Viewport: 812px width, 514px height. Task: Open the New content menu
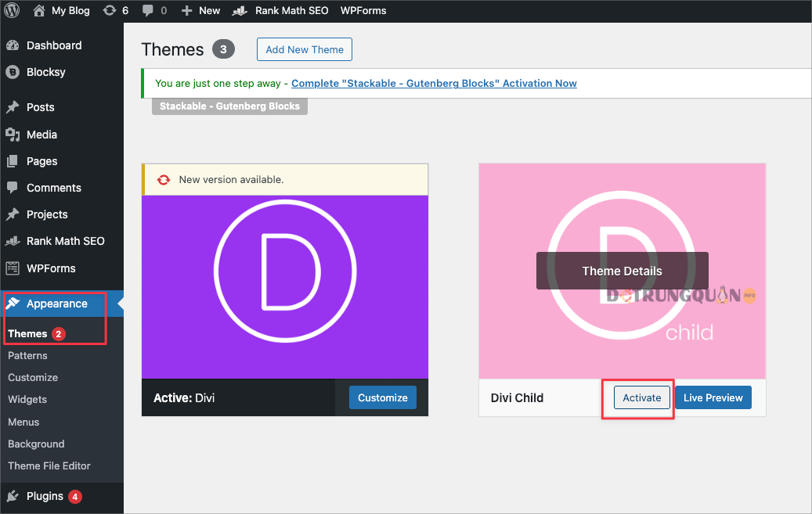209,10
